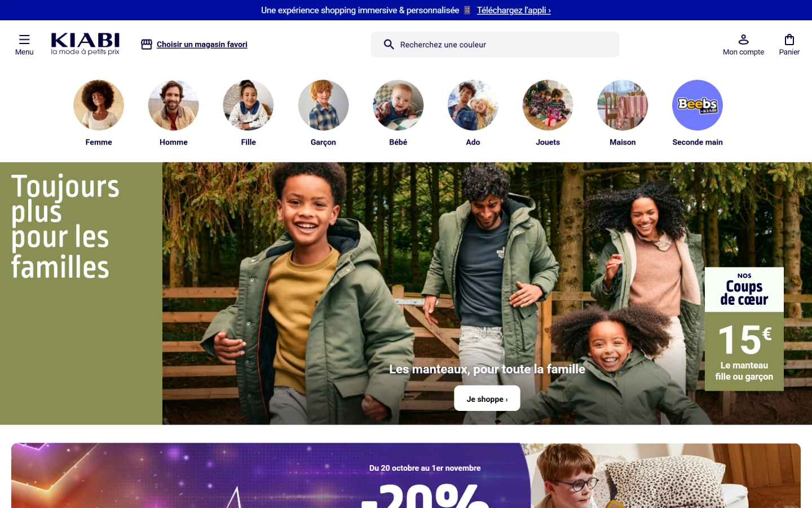Open the Femme category circle

(x=99, y=105)
